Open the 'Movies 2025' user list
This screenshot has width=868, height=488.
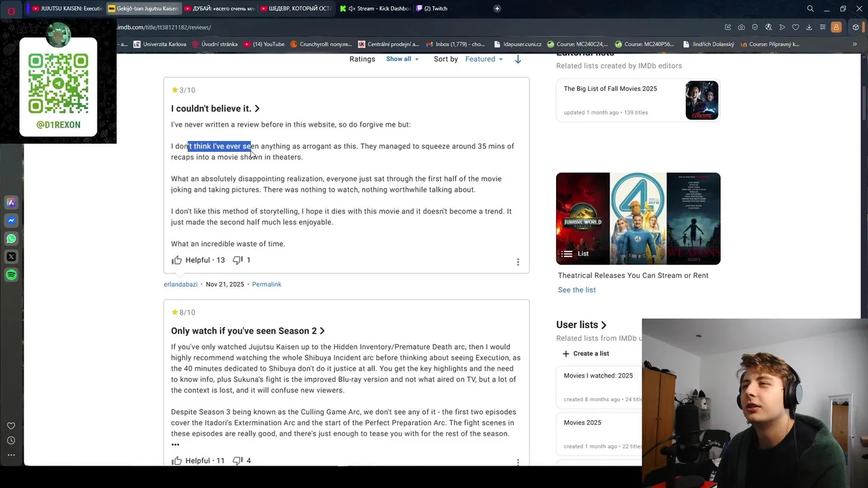[x=583, y=423]
